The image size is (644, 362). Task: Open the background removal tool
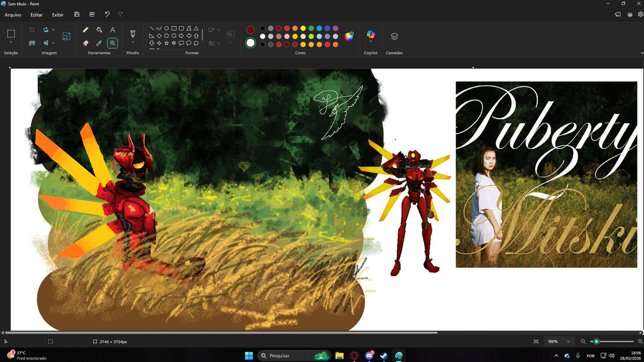tap(32, 43)
